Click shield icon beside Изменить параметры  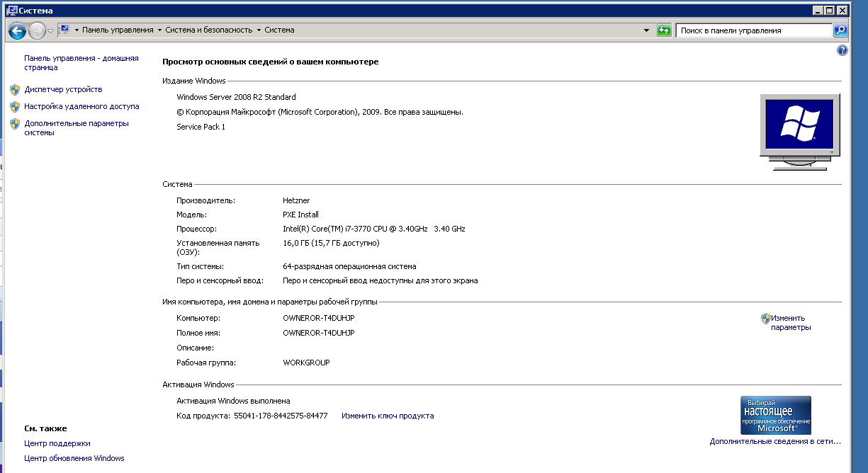click(x=765, y=319)
